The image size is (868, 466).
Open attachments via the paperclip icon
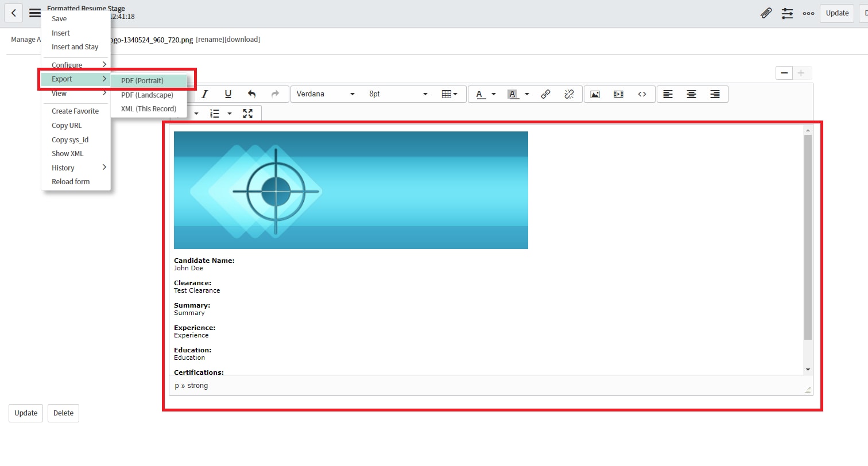(x=766, y=13)
